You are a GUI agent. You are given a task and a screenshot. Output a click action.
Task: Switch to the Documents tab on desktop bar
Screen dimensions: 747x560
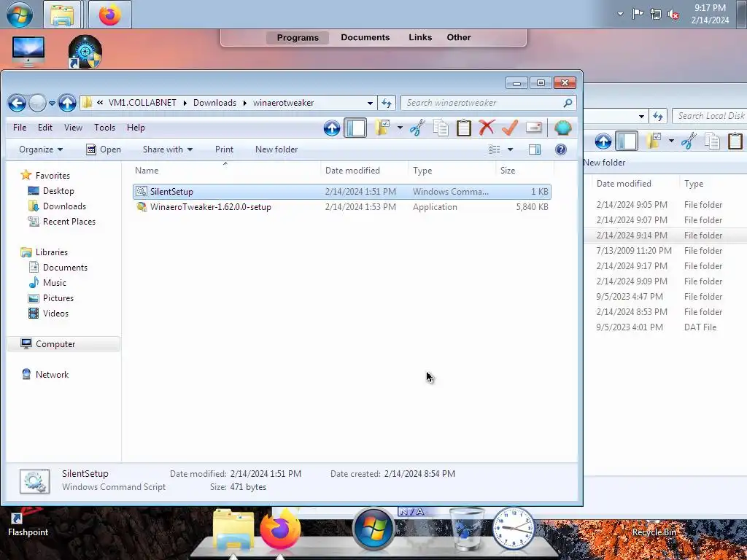click(365, 38)
